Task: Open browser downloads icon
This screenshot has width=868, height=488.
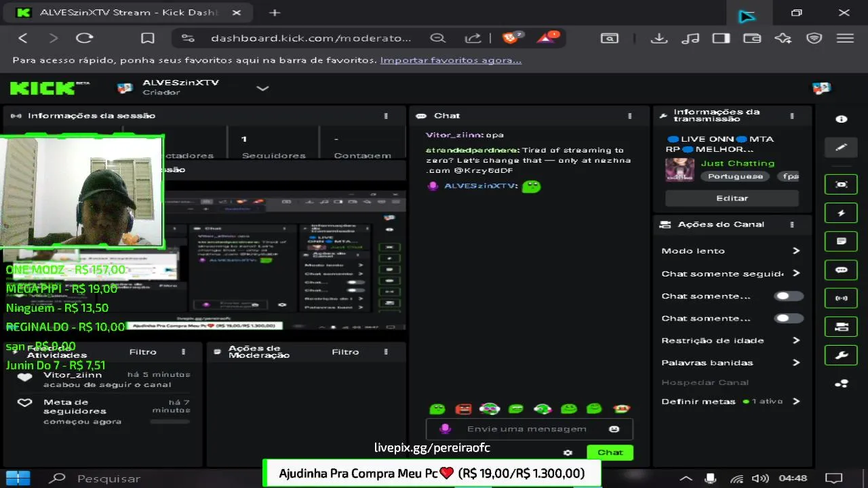Action: [x=658, y=38]
